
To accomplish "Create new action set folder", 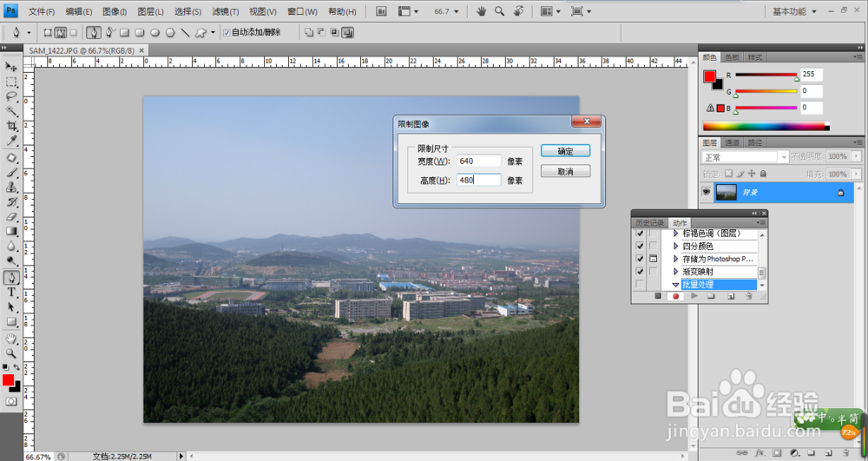I will tap(712, 296).
